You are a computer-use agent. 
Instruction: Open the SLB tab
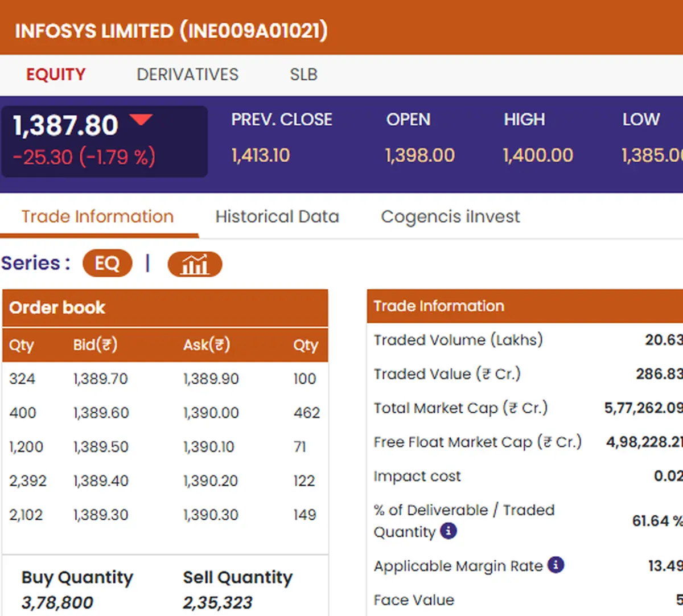pos(304,75)
